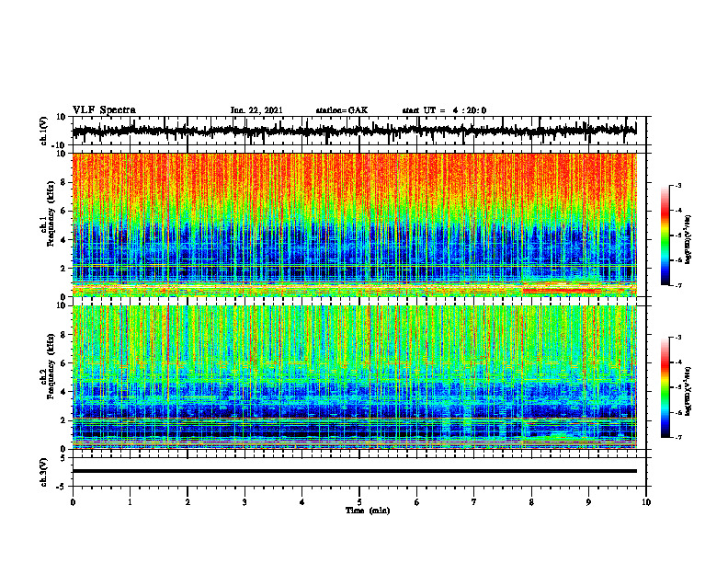Click time axis tick label "9"
This screenshot has height=563, width=728.
click(588, 502)
